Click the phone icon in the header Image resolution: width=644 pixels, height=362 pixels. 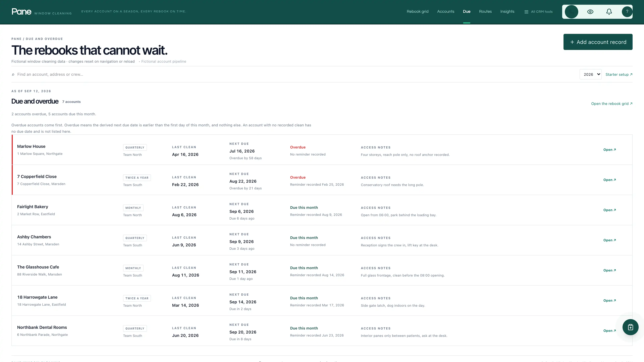click(x=571, y=12)
